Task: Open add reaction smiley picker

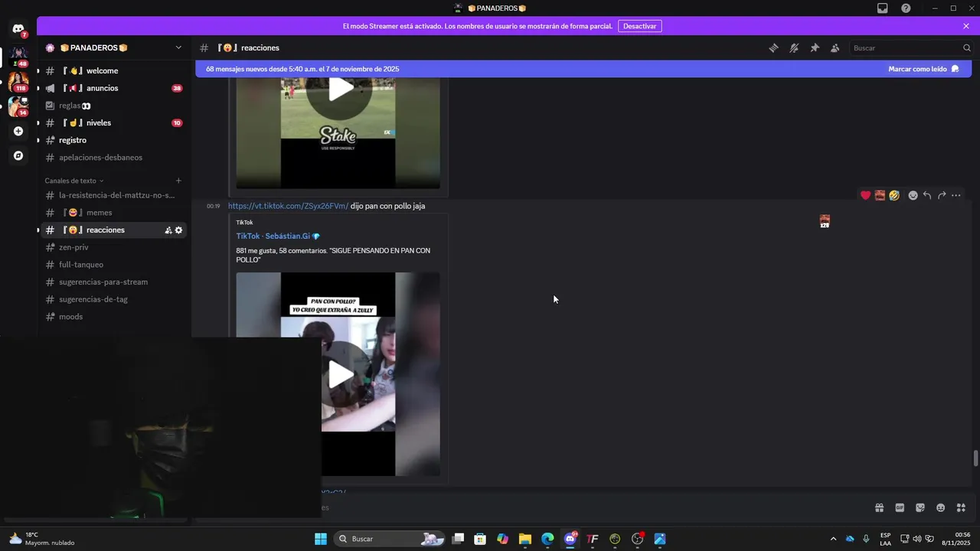Action: tap(913, 195)
